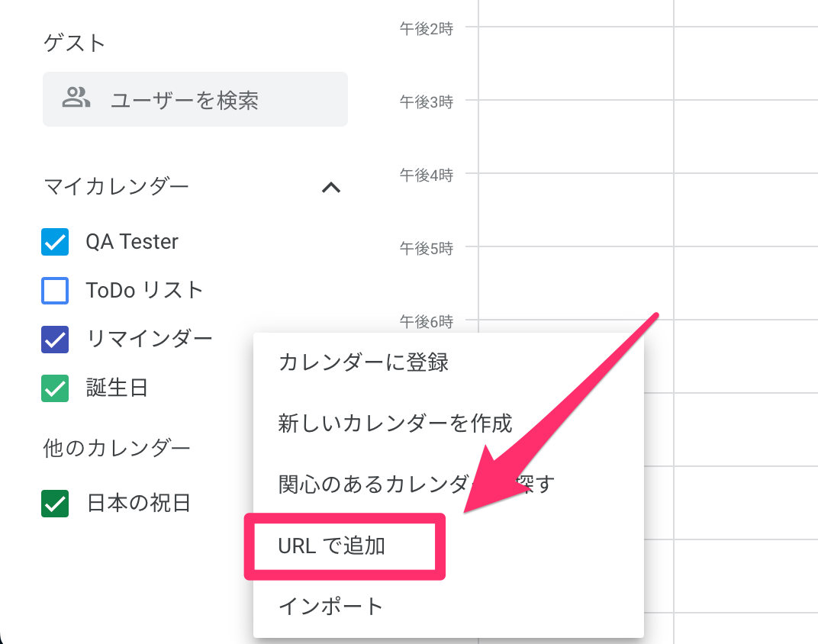Click the 他のカレンダー heading

click(x=115, y=449)
